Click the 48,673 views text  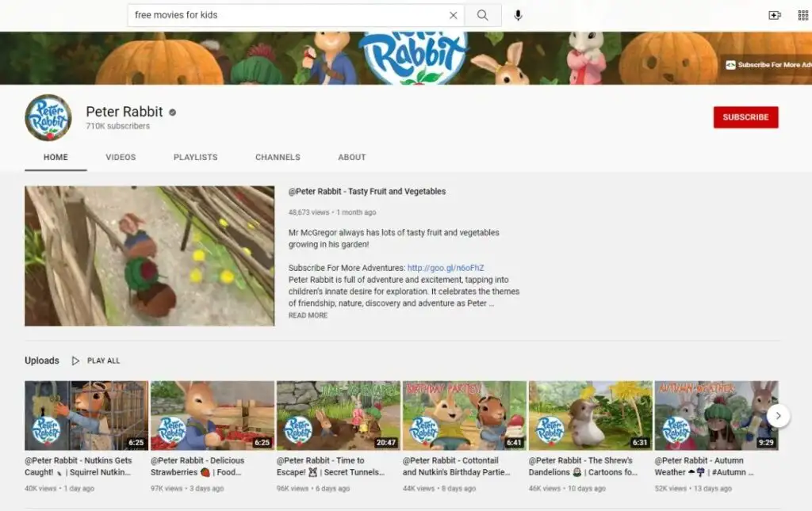[308, 212]
